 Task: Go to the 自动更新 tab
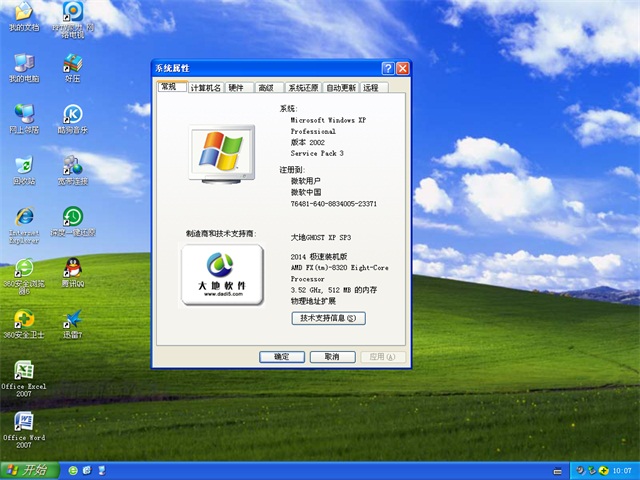pos(340,88)
